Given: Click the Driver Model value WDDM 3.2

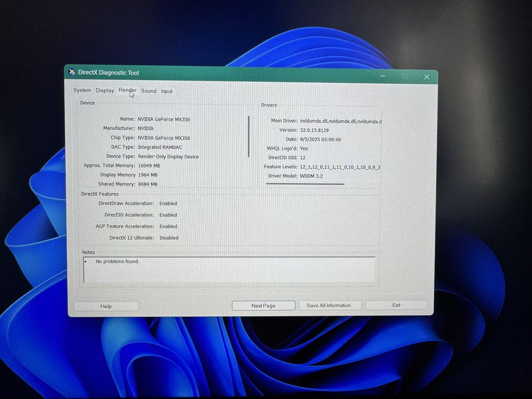Looking at the screenshot, I should point(311,176).
